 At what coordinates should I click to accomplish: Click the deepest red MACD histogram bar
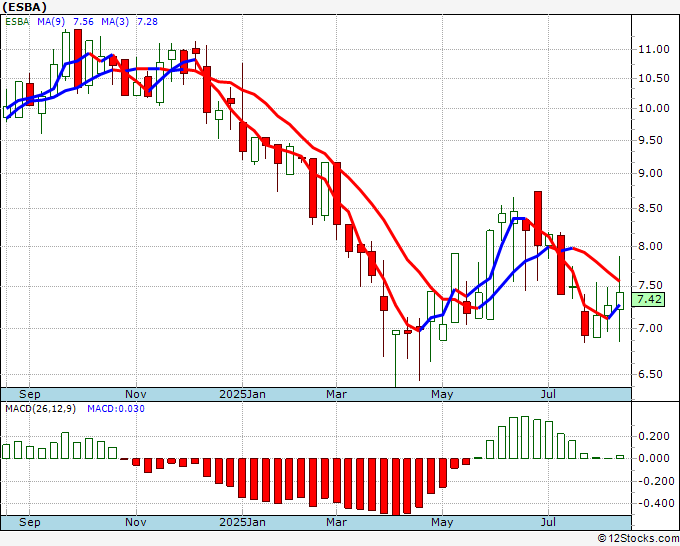pos(396,487)
